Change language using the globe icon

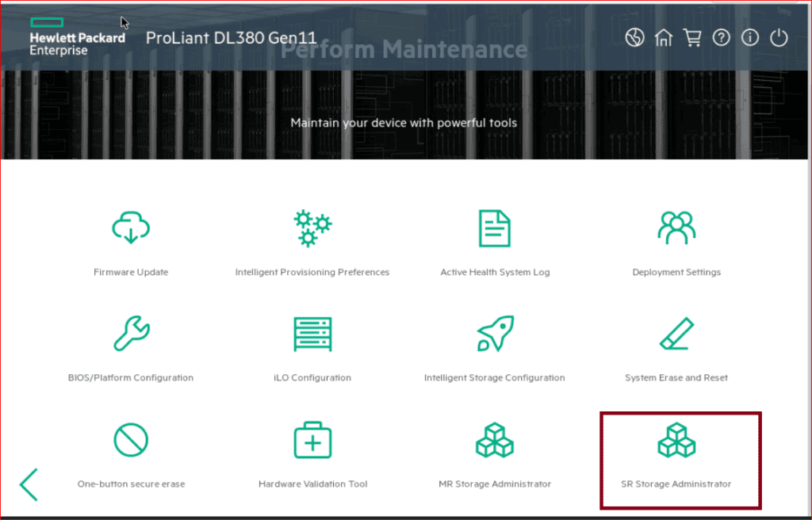634,38
